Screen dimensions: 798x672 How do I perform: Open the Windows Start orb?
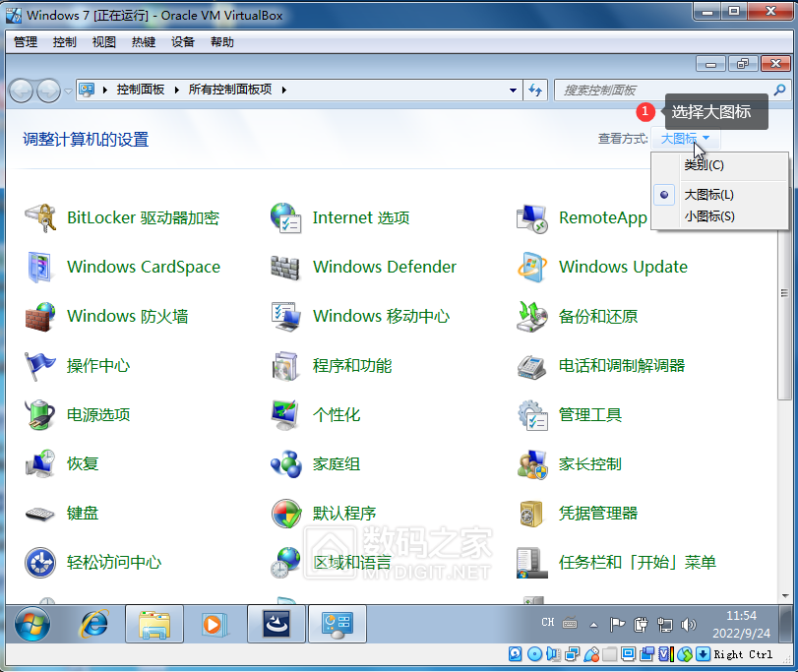tap(32, 624)
